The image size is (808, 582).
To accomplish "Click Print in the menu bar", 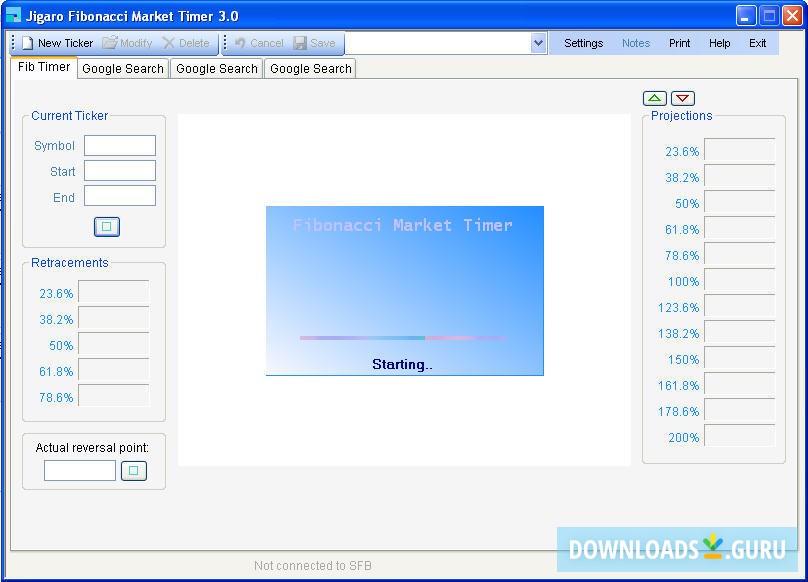I will 679,43.
